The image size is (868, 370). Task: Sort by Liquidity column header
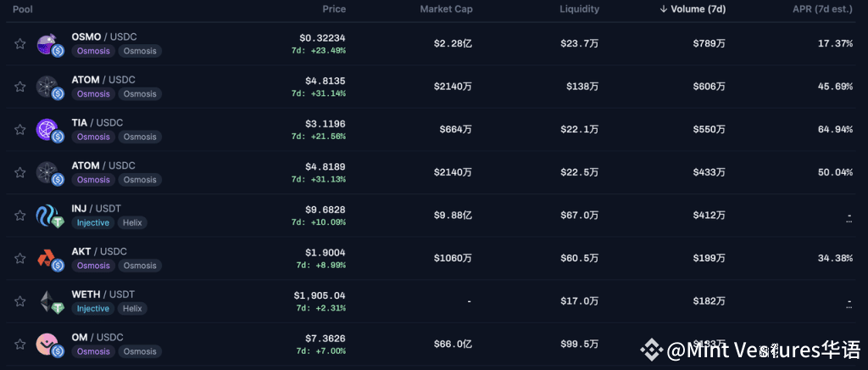580,8
